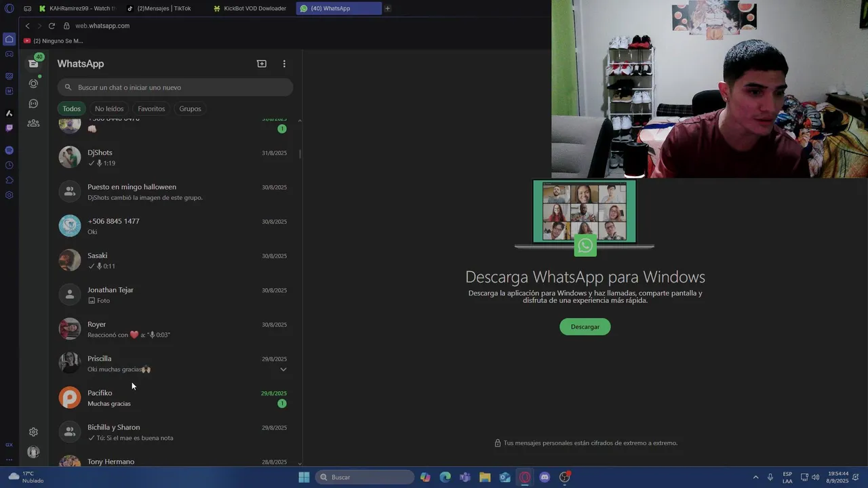Viewport: 868px width, 488px height.
Task: Open the taskbar clock showing 19:54:44
Action: [x=837, y=477]
